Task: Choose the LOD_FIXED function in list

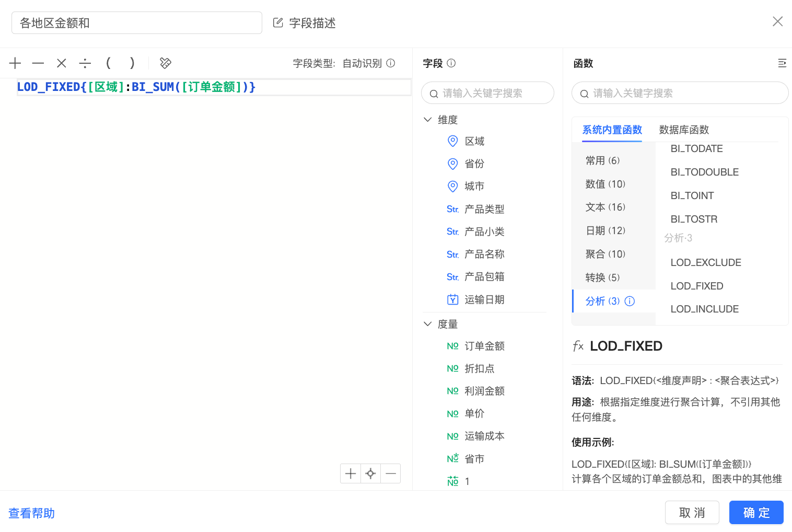Action: (x=696, y=286)
